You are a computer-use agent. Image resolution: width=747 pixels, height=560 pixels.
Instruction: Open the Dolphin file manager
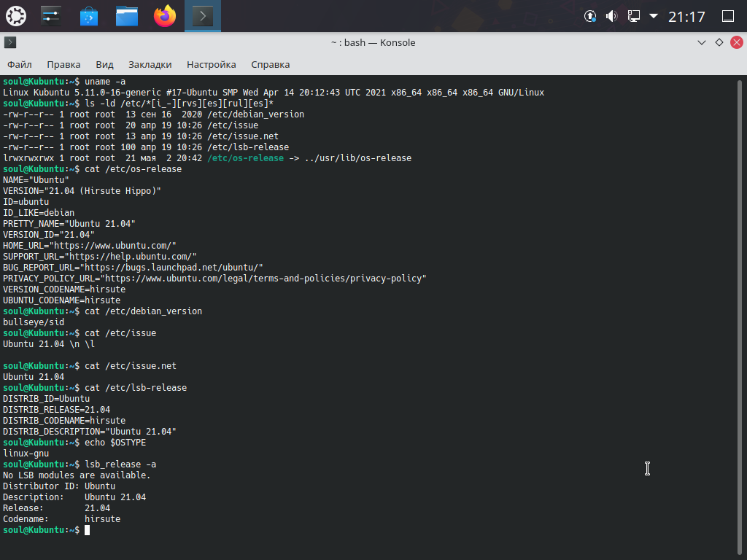(x=127, y=16)
